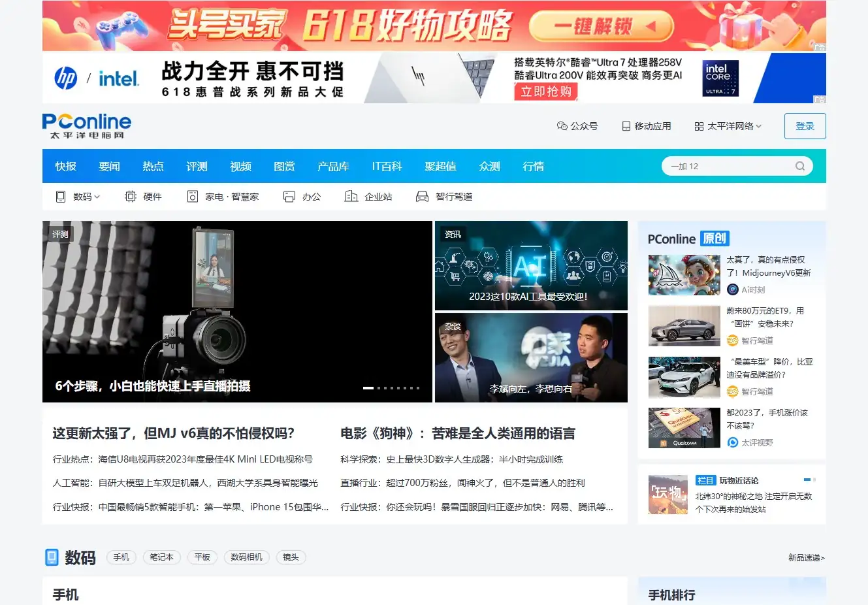Open the Midjourney sailboat article thumbnail
The image size is (868, 605).
(x=684, y=275)
